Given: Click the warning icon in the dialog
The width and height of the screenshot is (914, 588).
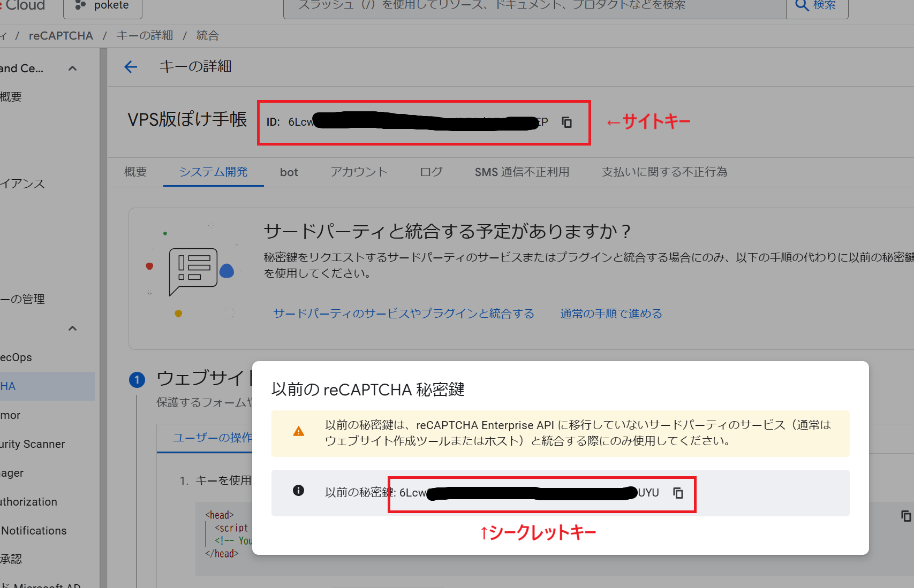Looking at the screenshot, I should click(299, 432).
